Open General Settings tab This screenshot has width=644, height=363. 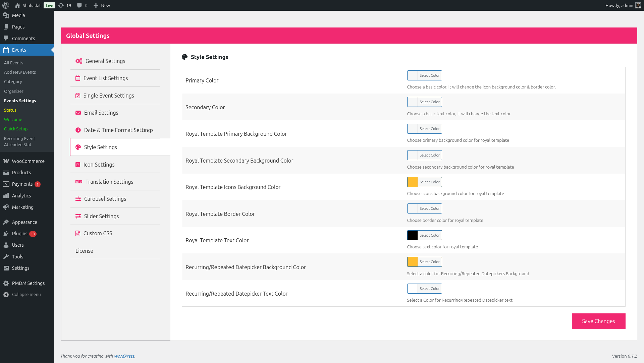tap(115, 61)
